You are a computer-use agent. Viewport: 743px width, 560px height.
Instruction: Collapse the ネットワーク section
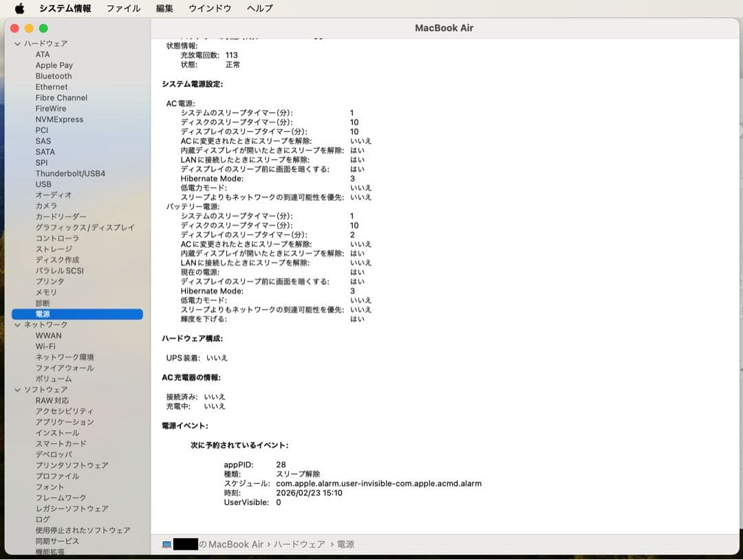point(17,324)
